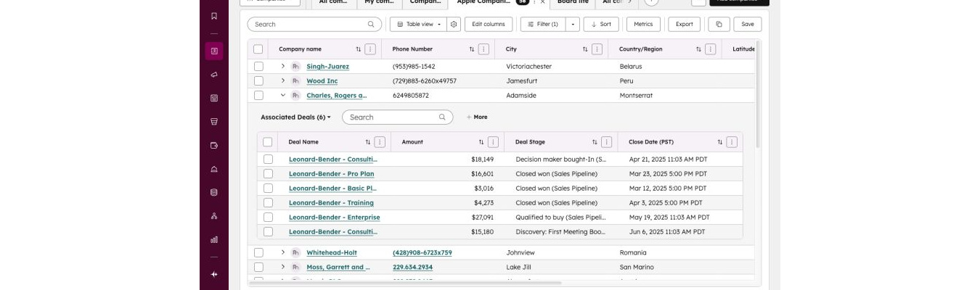Collapse the Charles, Rogers company row
The image size is (980, 290).
click(283, 95)
